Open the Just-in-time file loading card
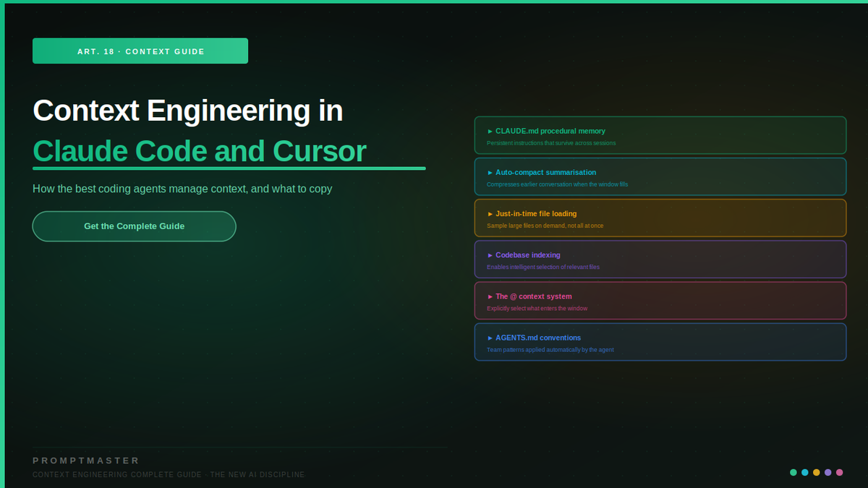 click(660, 218)
